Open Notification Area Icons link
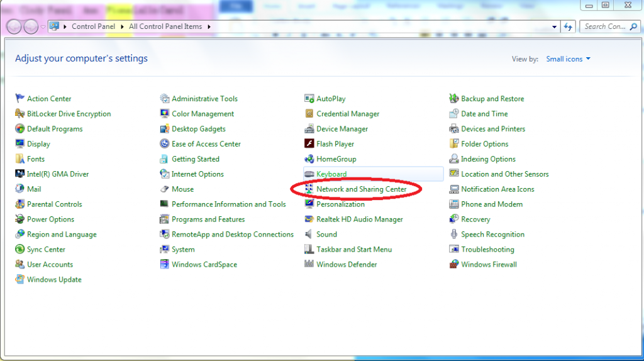 [x=497, y=189]
